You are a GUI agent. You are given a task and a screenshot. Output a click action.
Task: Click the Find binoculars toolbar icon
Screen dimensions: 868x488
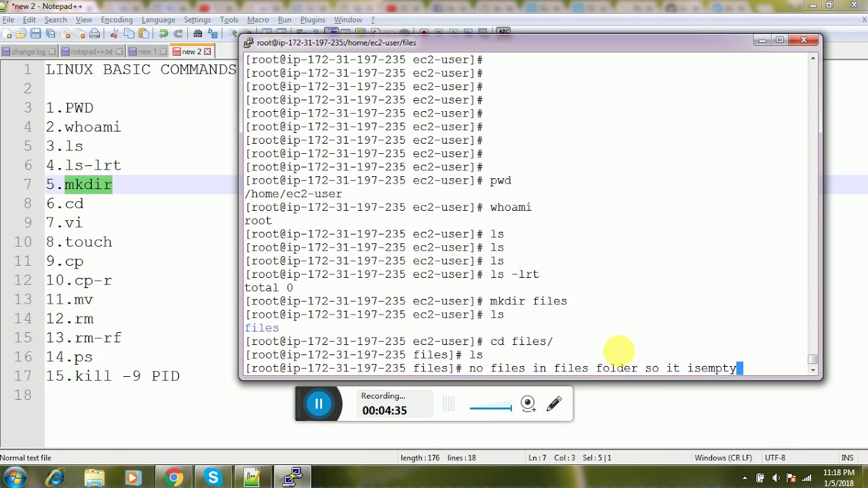[198, 34]
